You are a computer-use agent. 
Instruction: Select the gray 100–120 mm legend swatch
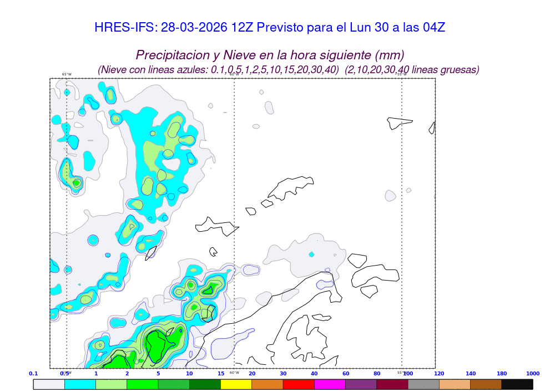tap(423, 384)
